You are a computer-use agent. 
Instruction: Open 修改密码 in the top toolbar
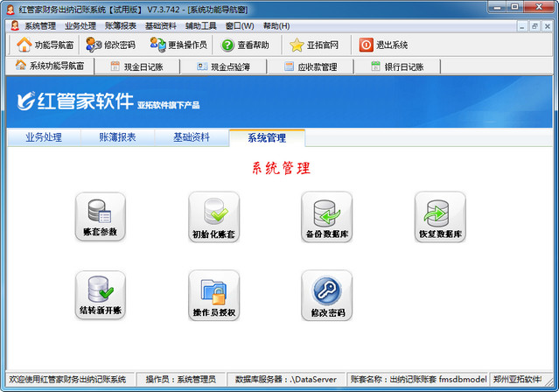(110, 45)
